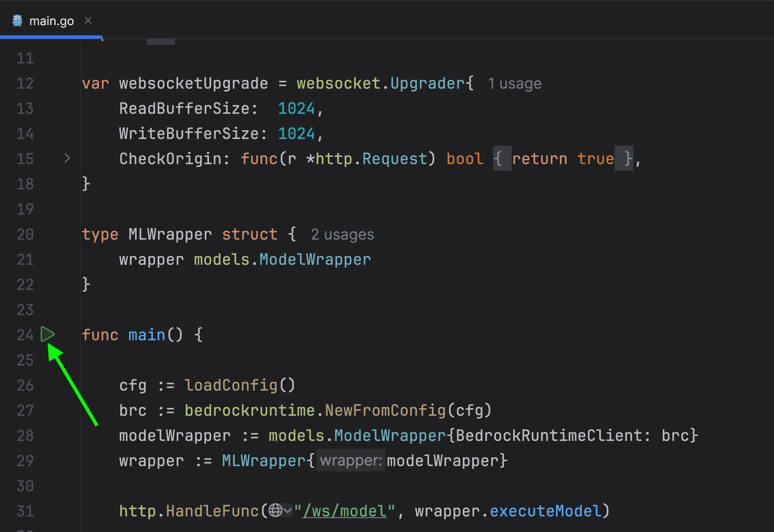The width and height of the screenshot is (774, 532).
Task: Click the 'wrapper:' inlay parameter hint
Action: 350,461
